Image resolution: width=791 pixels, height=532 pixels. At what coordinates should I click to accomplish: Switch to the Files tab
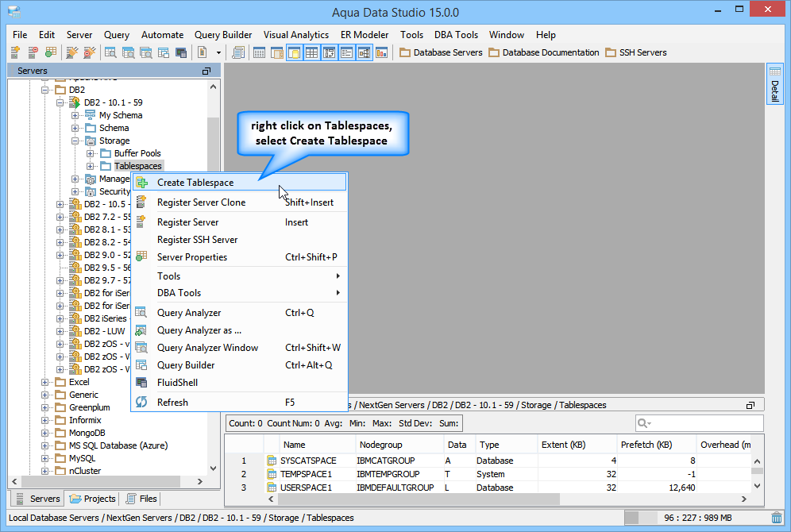[141, 499]
